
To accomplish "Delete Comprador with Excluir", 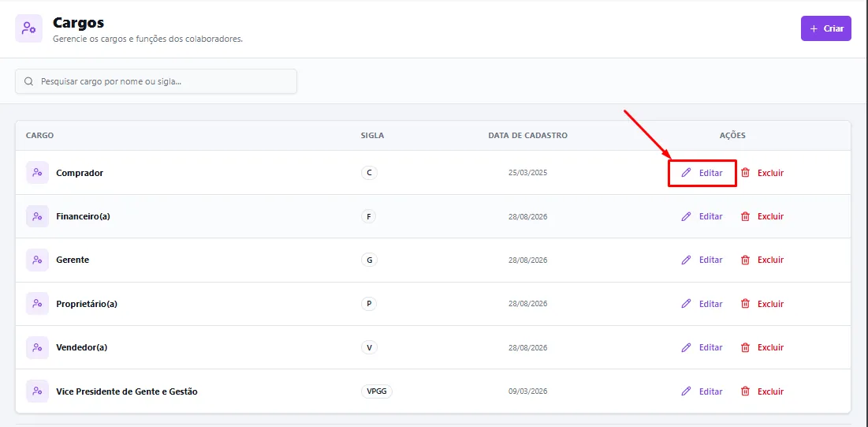I will 770,173.
